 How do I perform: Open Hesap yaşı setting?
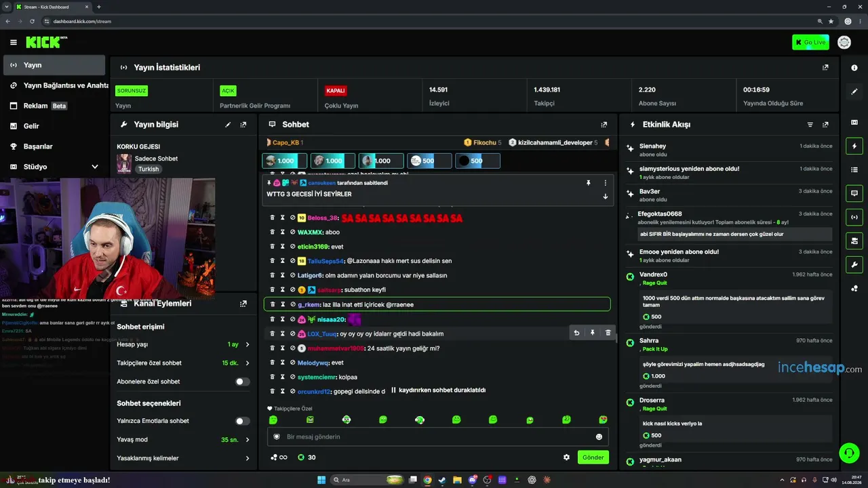183,344
